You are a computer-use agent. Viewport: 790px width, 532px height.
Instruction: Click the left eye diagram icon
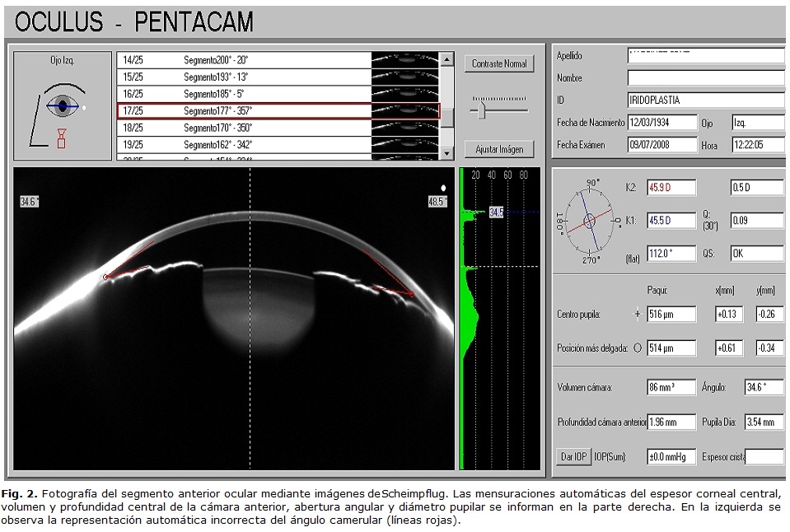tap(62, 111)
